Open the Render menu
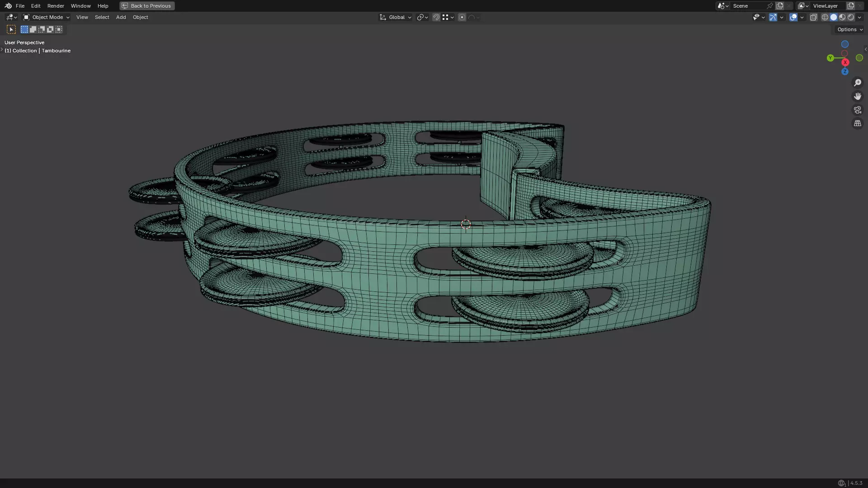Viewport: 868px width, 488px height. pos(56,6)
